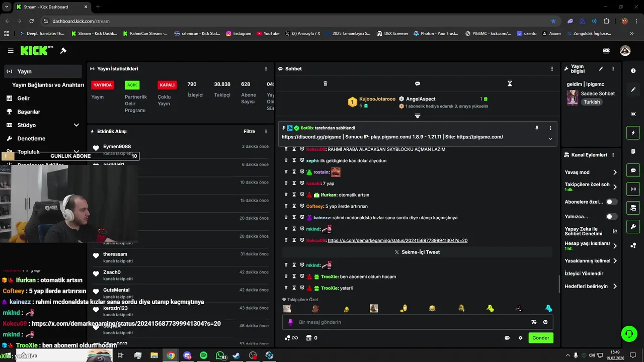Click the stream category thumbnail in Yayın bilgisi

pyautogui.click(x=572, y=98)
